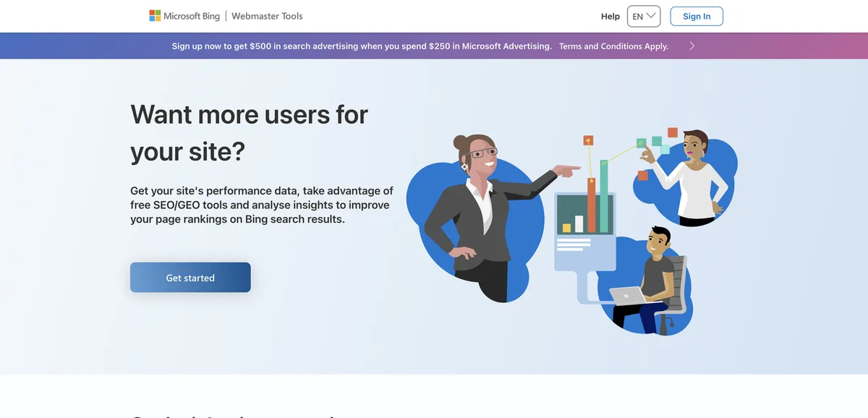Expand the EN language dropdown

click(x=644, y=16)
